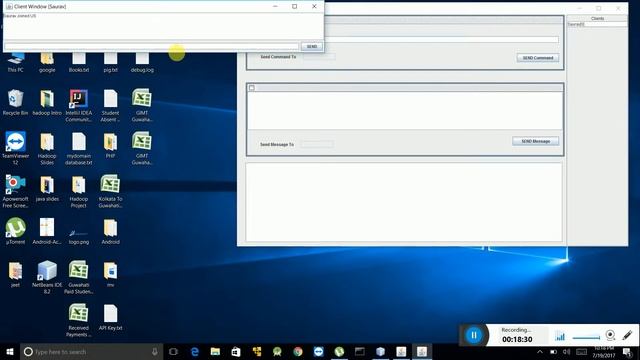The image size is (640, 360).
Task: Switch to NetBeans cube icon in taskbar
Action: [380, 351]
